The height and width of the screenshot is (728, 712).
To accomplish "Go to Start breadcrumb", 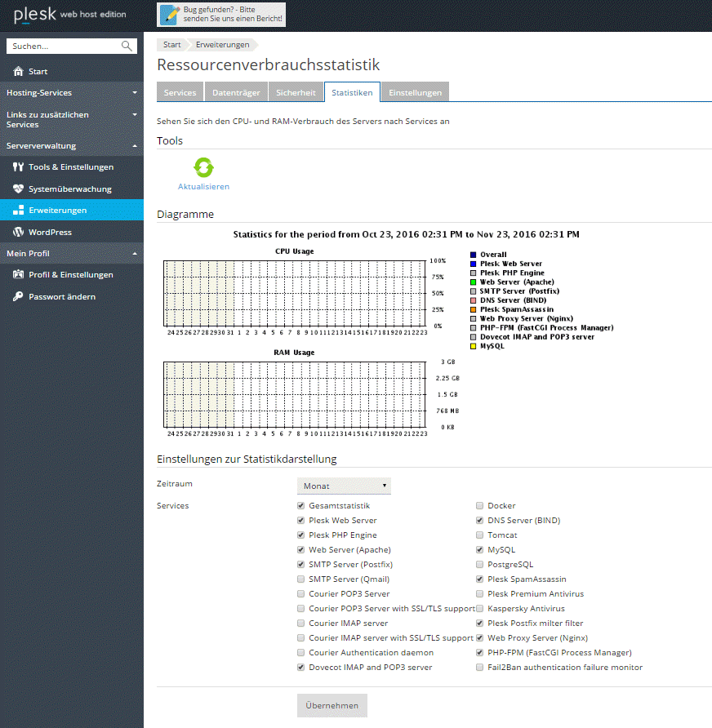I will coord(171,45).
